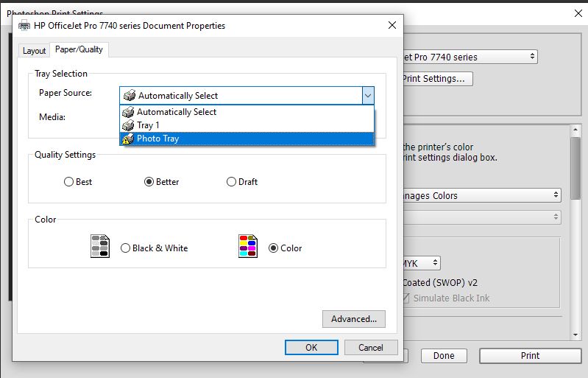588x378 pixels.
Task: Click the grayscale document icon
Action: [x=100, y=246]
